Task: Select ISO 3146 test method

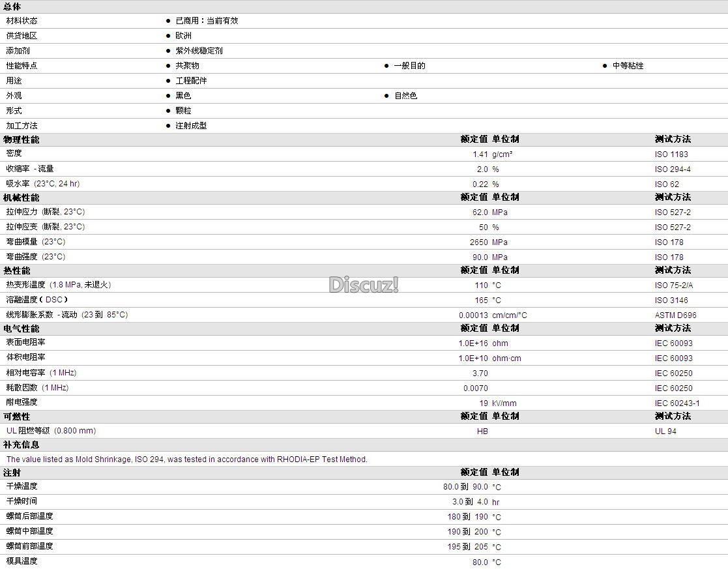Action: (671, 300)
